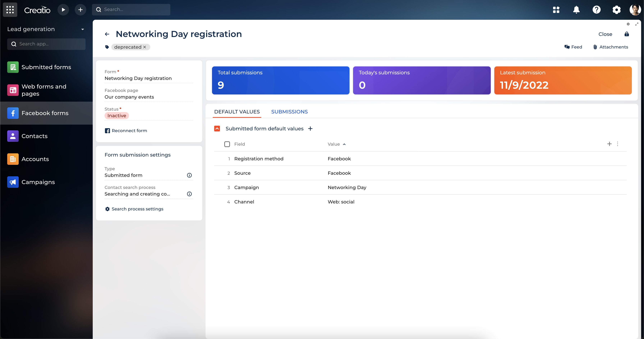
Task: Open Facebook forms in the sidebar
Action: coord(45,113)
